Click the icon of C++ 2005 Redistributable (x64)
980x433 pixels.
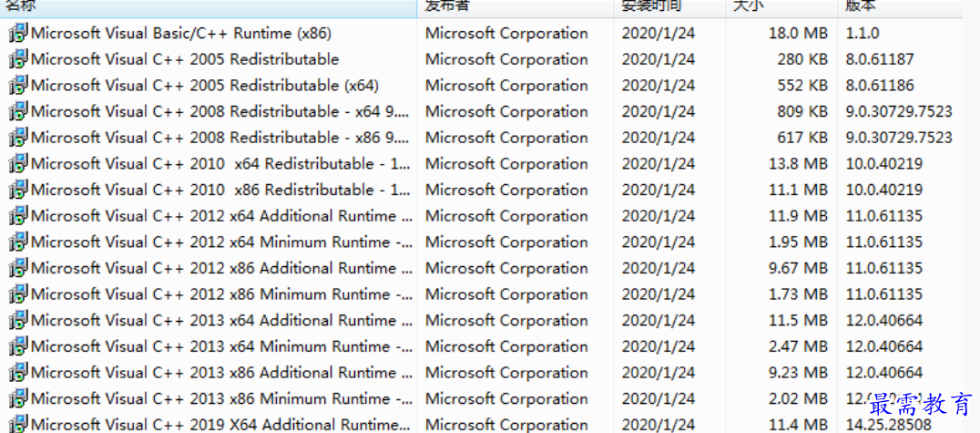pyautogui.click(x=18, y=85)
